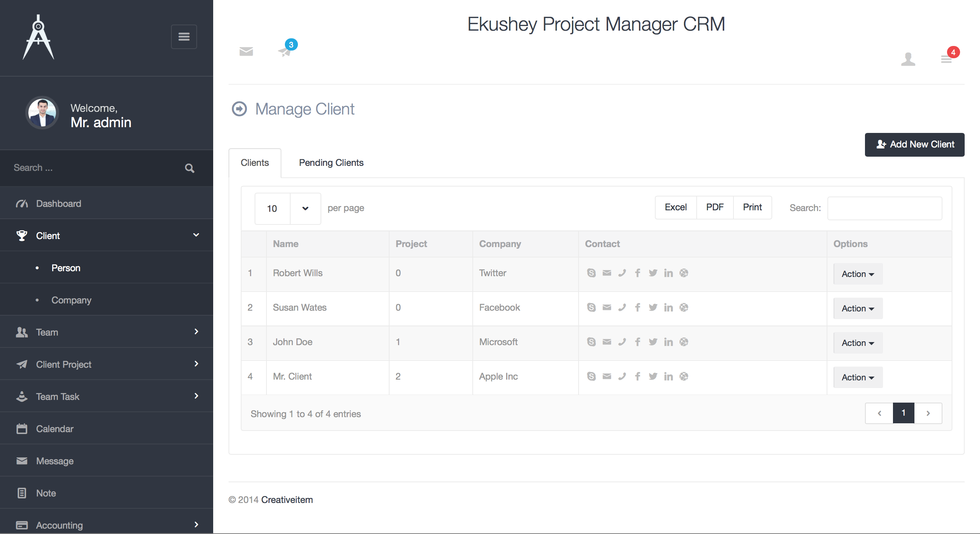
Task: Switch to the Pending Clients tab
Action: point(331,162)
